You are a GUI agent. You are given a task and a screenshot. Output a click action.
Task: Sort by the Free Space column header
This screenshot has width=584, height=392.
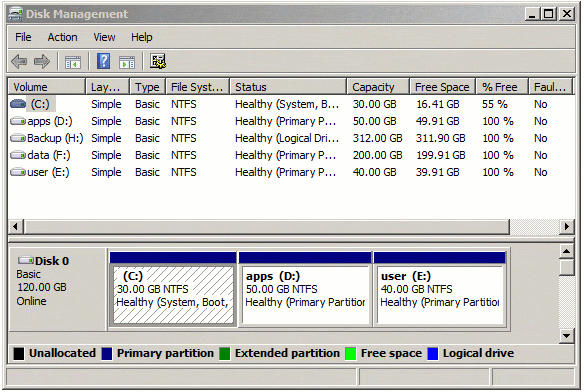click(443, 87)
